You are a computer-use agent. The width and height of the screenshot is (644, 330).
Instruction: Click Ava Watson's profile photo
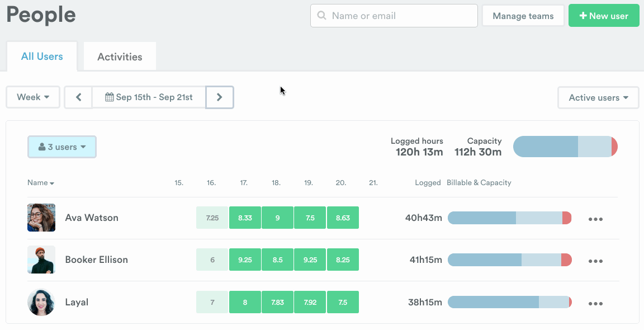[x=41, y=218]
